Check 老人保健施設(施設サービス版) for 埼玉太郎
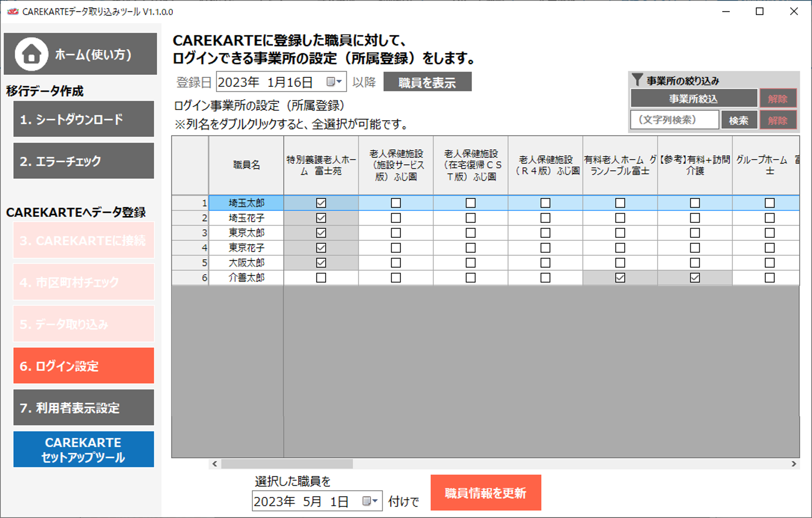Viewport: 812px width, 518px height. 396,203
